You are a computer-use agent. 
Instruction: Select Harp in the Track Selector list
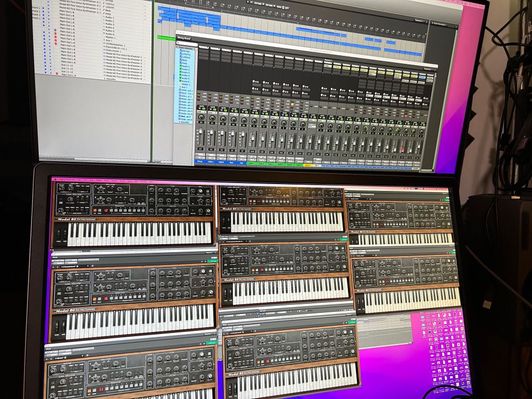tap(185, 63)
